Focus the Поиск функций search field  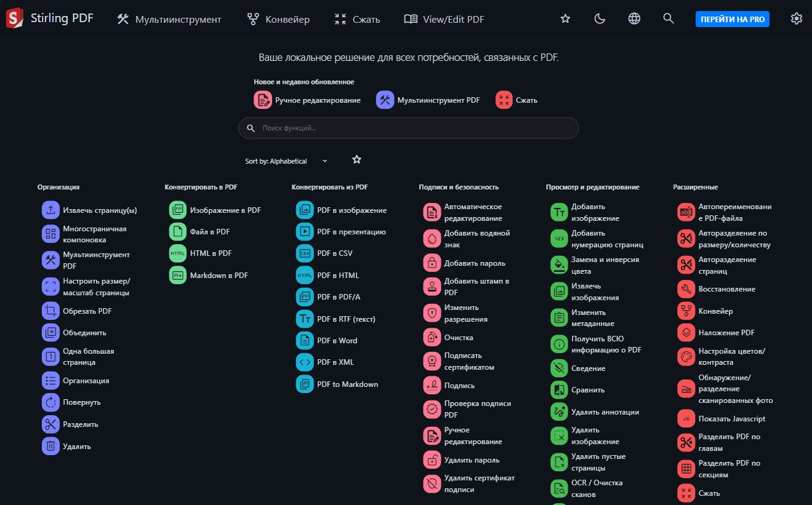pos(409,128)
